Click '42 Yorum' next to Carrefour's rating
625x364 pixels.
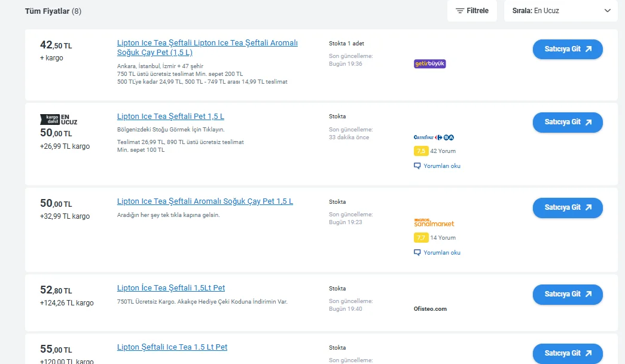(444, 151)
